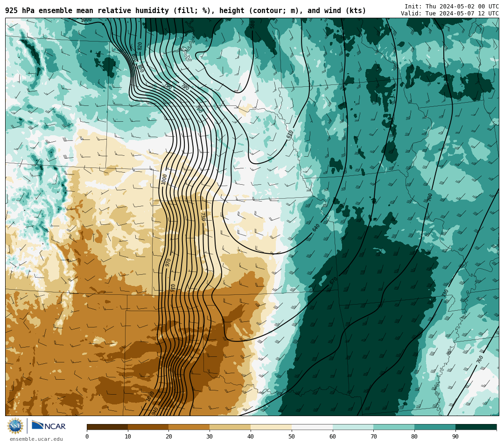This screenshot has height=445, width=504.
Task: Click the colorbar tick label 60
Action: coord(333,436)
